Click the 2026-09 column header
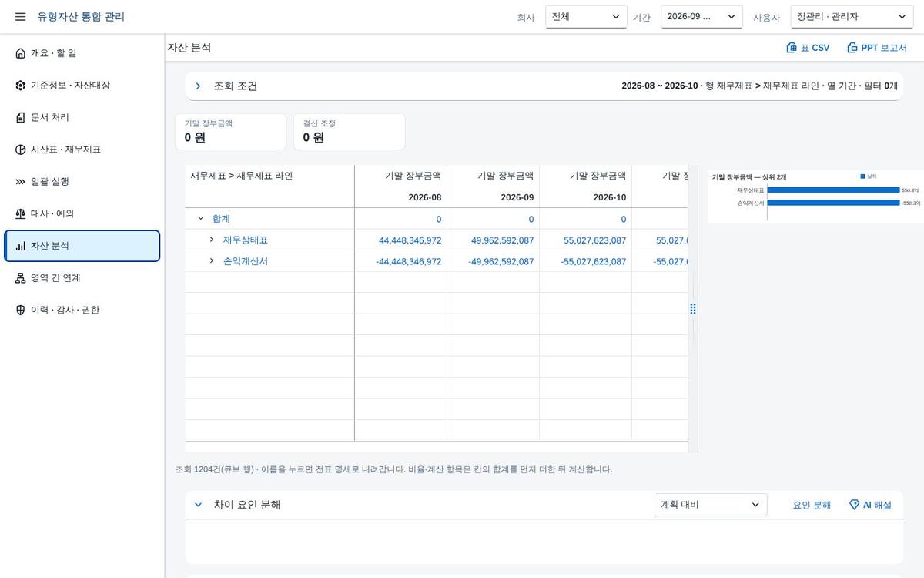 tap(517, 197)
